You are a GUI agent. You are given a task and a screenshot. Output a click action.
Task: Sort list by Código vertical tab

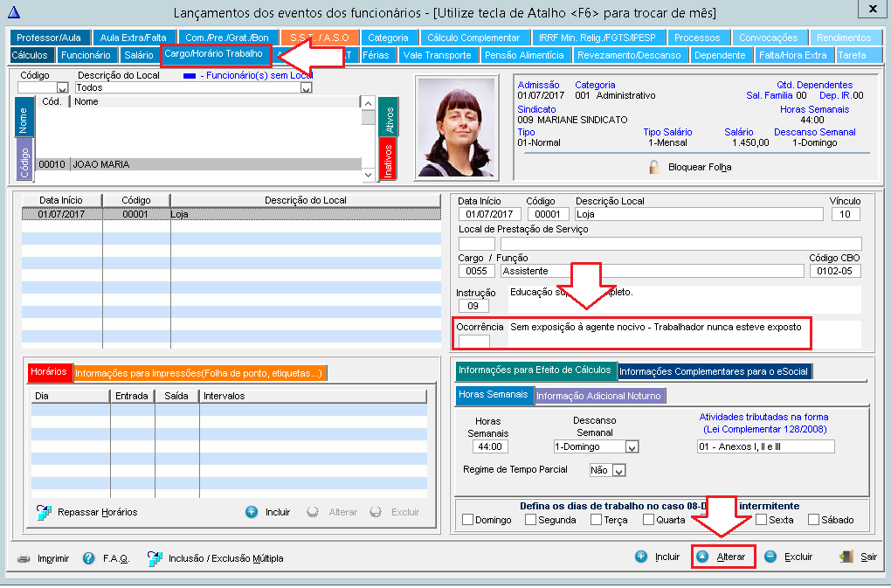tap(24, 160)
